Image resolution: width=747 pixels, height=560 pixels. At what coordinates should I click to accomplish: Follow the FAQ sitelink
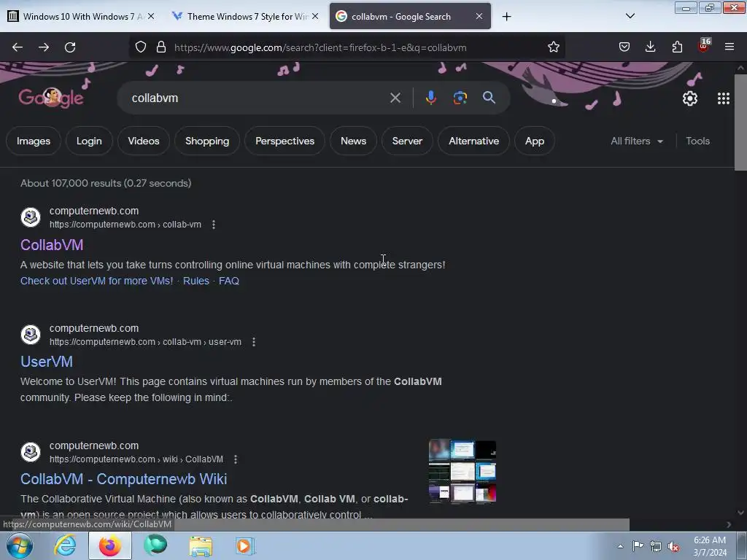228,281
